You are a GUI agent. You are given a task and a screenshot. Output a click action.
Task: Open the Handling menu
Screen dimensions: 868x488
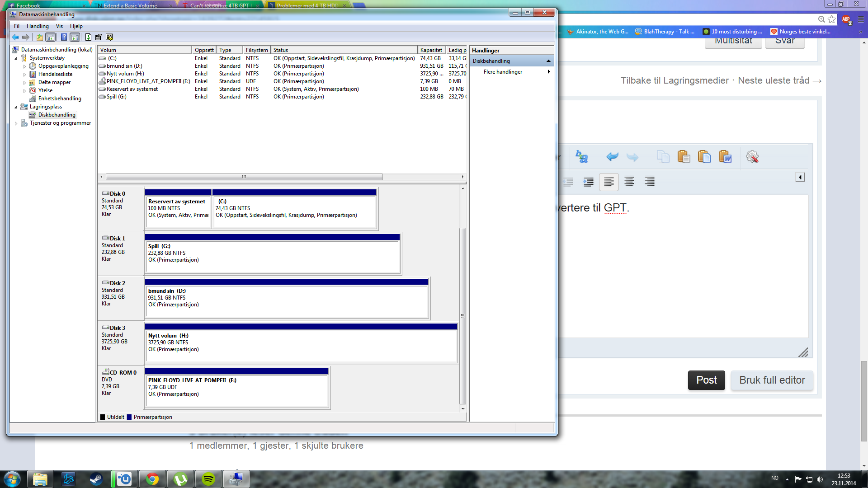pyautogui.click(x=38, y=26)
